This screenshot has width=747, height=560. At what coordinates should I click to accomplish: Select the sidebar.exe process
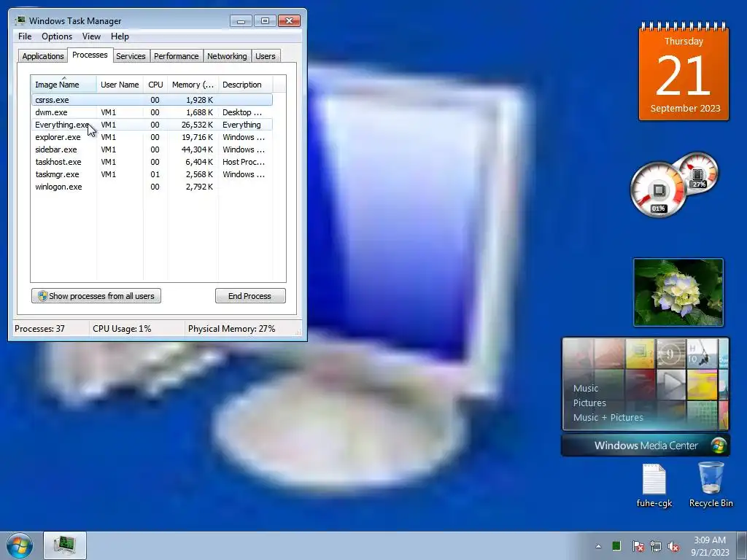tap(152, 149)
